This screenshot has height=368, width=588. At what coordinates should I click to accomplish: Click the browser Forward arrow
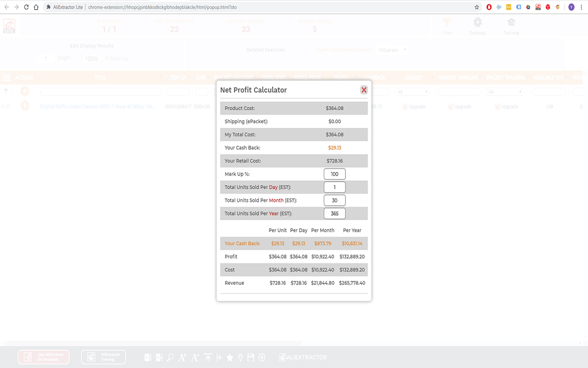(x=17, y=7)
